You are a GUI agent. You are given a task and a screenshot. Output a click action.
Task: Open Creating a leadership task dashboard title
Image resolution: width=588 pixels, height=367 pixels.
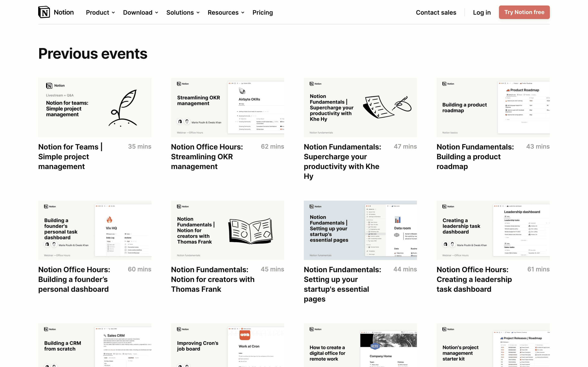(x=474, y=279)
